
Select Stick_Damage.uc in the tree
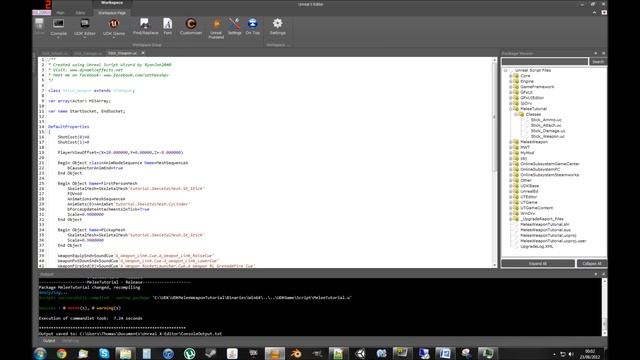[548, 131]
